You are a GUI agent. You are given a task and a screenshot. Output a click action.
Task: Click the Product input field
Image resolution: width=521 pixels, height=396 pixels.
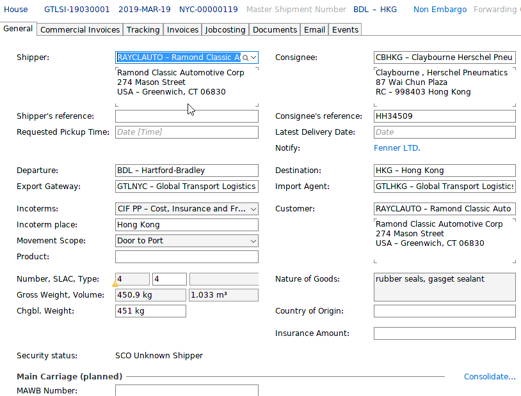(x=187, y=257)
